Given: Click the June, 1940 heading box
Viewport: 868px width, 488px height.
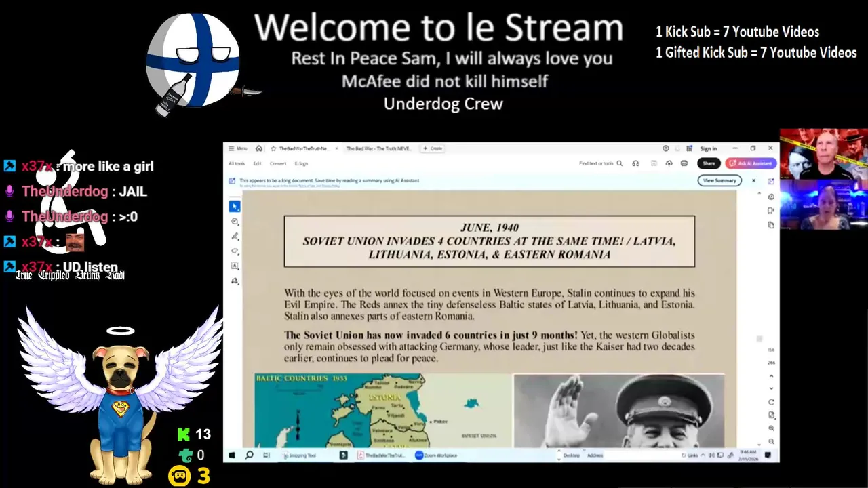Looking at the screenshot, I should (x=490, y=241).
